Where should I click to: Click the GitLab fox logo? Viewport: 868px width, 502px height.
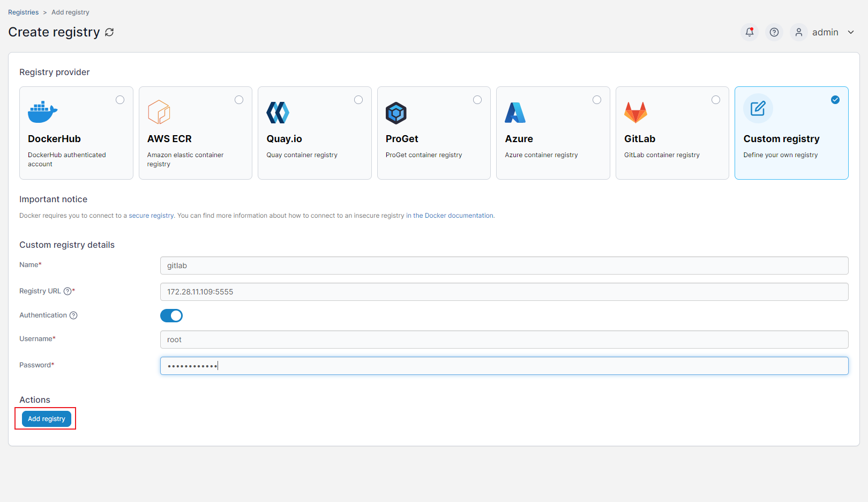click(636, 113)
